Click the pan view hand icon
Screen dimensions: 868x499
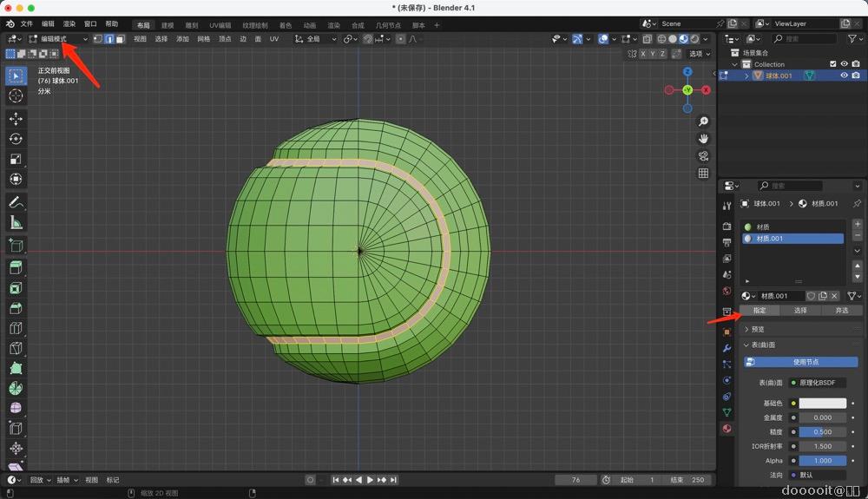[703, 139]
